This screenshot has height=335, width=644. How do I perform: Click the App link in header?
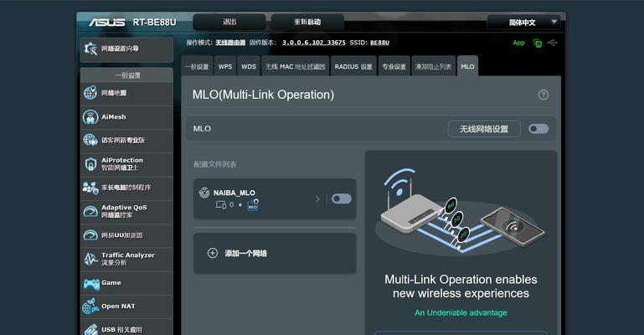coord(518,43)
